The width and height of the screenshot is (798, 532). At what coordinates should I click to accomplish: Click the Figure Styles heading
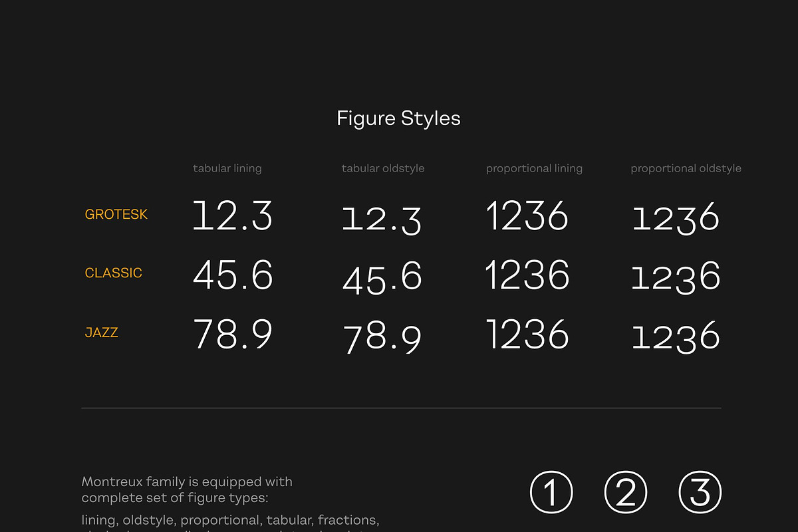398,119
